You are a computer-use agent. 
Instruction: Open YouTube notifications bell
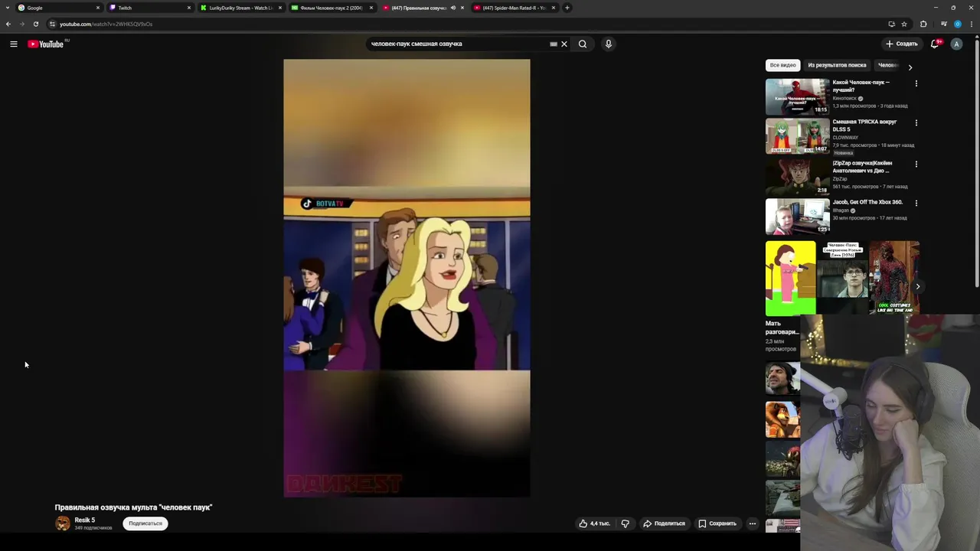click(935, 44)
